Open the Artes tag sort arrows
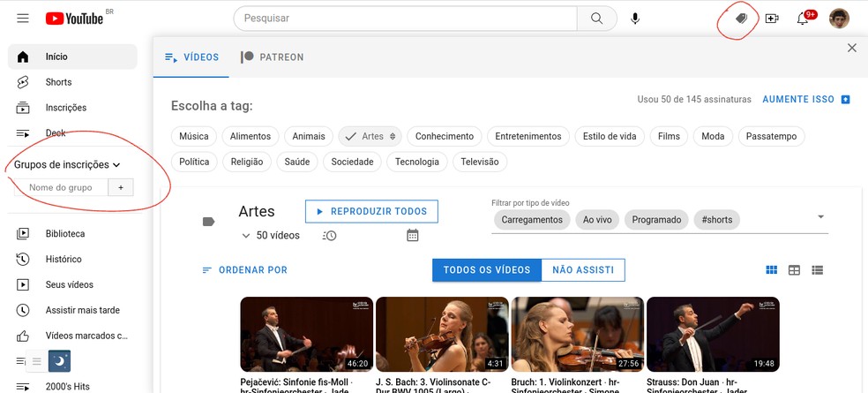Viewport: 868px width, 393px height. (393, 136)
